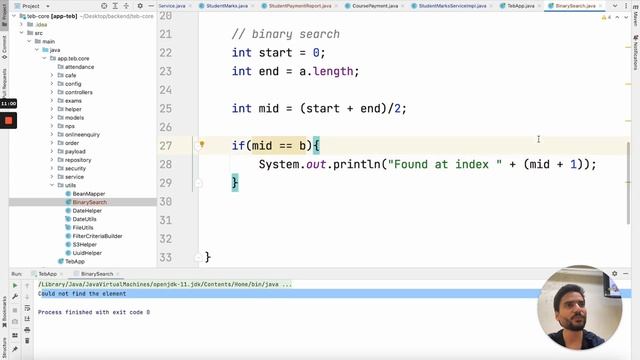
Task: Go to previous highlighted error arrow
Action: point(617,17)
